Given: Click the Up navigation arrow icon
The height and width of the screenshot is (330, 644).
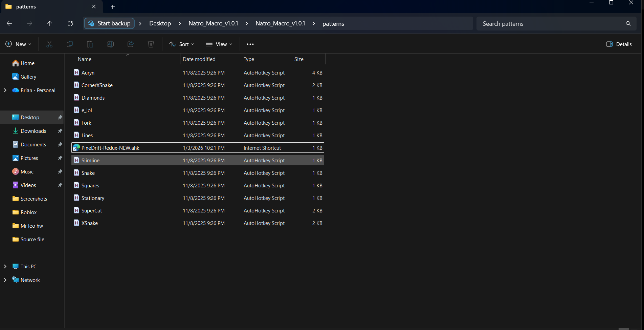Looking at the screenshot, I should tap(50, 23).
